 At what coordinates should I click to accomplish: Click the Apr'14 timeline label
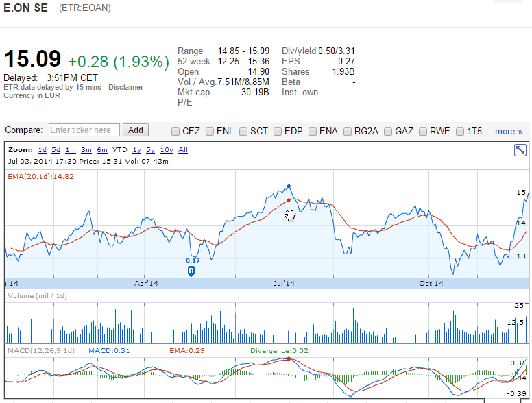146,284
